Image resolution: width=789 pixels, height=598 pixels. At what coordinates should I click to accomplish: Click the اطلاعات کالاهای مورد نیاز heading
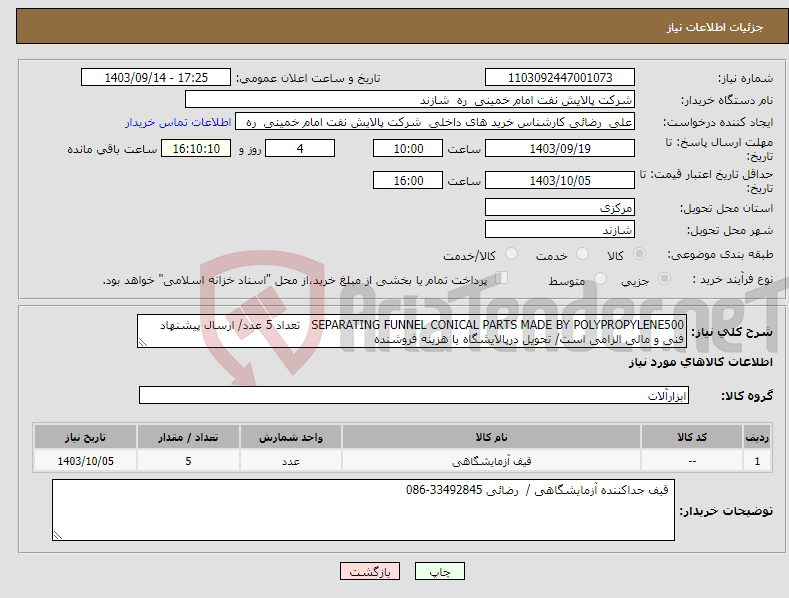[x=700, y=362]
